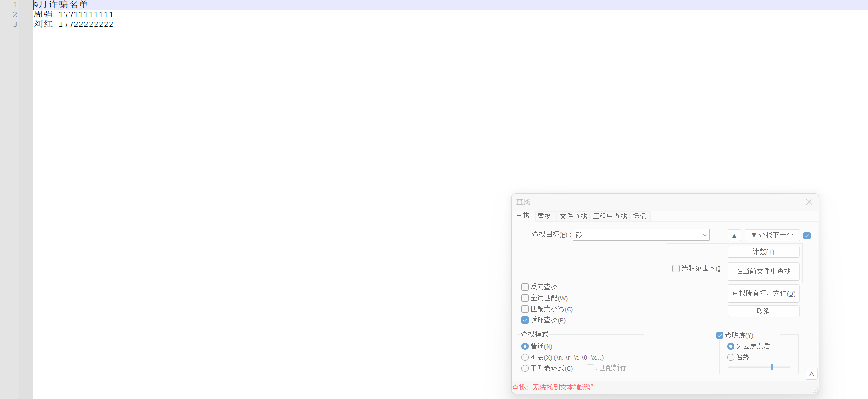Viewport: 868px width, 399px height.
Task: Select 失去焦点后 transparency option
Action: (731, 346)
